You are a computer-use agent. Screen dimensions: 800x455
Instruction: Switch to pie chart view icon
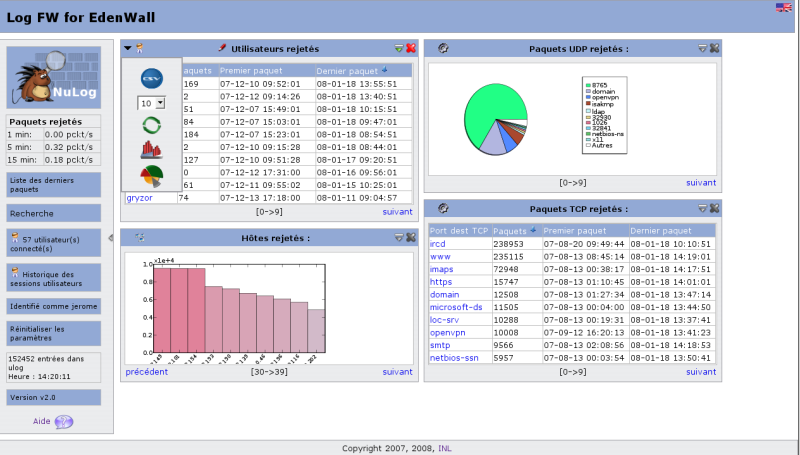click(x=152, y=176)
